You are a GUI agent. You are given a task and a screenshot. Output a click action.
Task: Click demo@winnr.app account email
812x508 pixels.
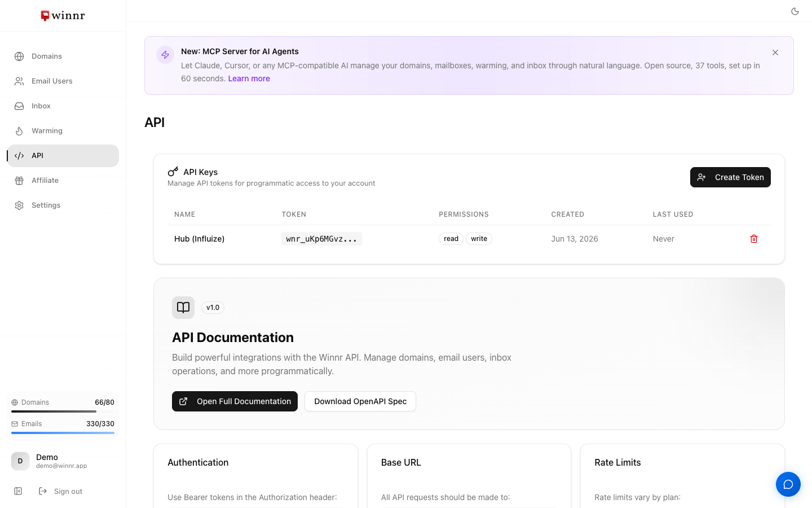pyautogui.click(x=61, y=466)
